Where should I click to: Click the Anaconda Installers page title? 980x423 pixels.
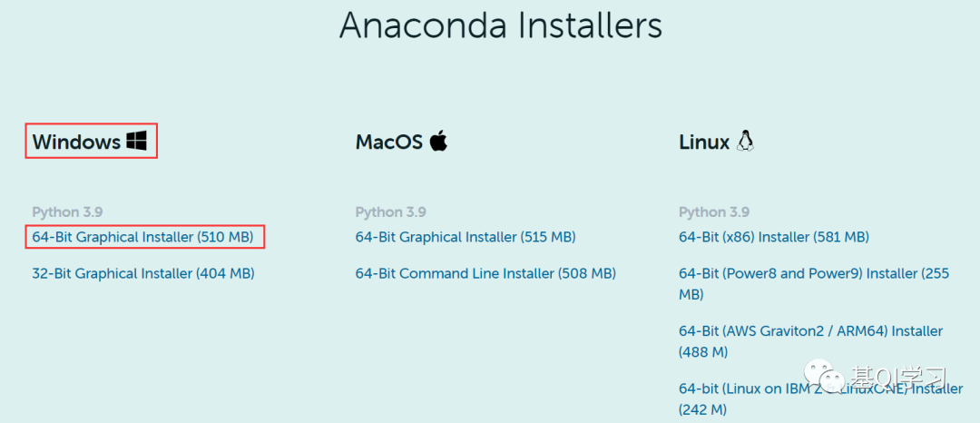tap(501, 26)
